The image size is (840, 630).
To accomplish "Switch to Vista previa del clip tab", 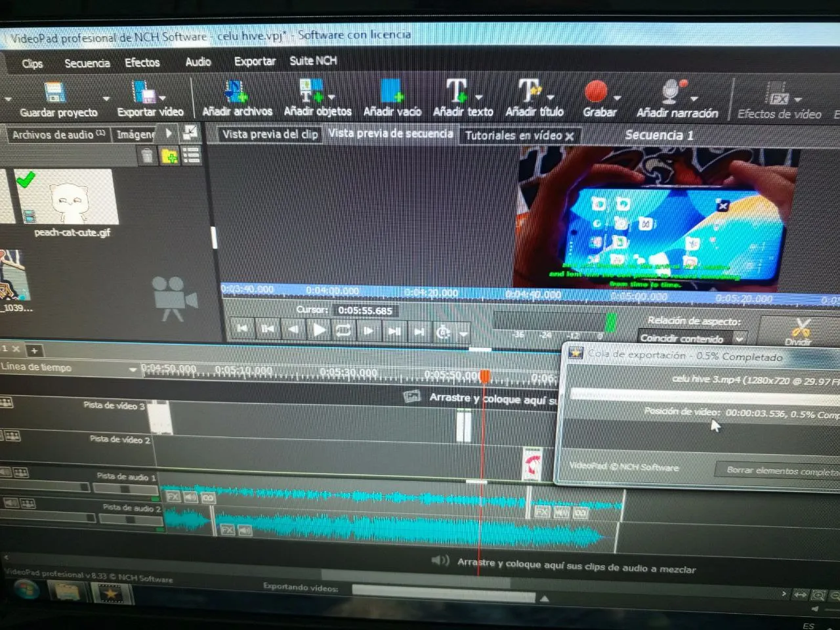I will pos(269,134).
